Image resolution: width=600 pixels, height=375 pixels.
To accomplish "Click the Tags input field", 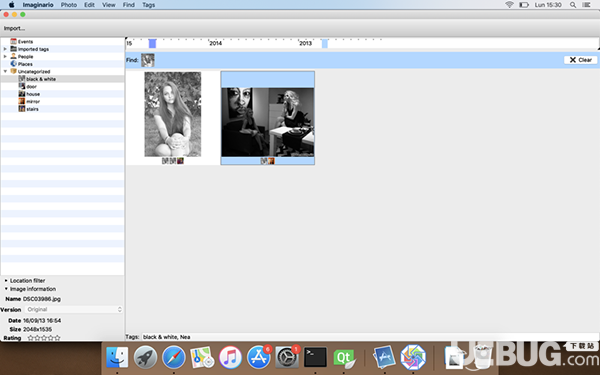I will click(x=369, y=337).
